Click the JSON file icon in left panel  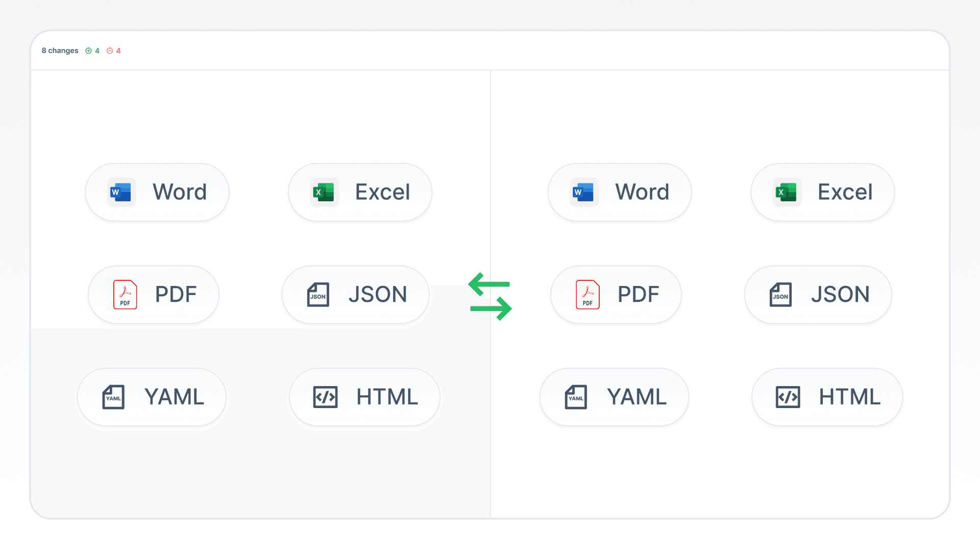pos(318,295)
